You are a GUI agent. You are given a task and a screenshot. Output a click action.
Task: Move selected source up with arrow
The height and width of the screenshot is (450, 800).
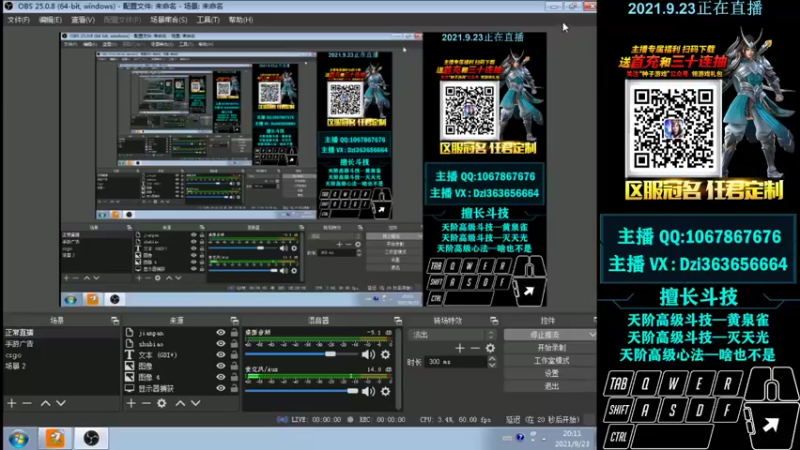[180, 403]
